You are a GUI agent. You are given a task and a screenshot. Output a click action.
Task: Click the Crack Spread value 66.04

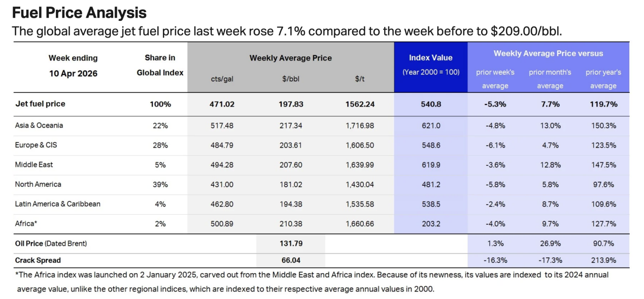point(291,260)
